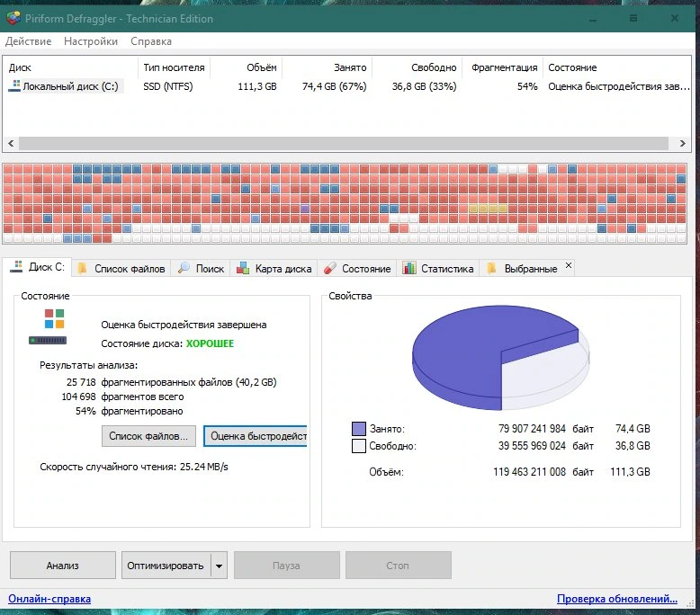This screenshot has height=615, width=700.
Task: Click the Стоп button
Action: point(399,565)
